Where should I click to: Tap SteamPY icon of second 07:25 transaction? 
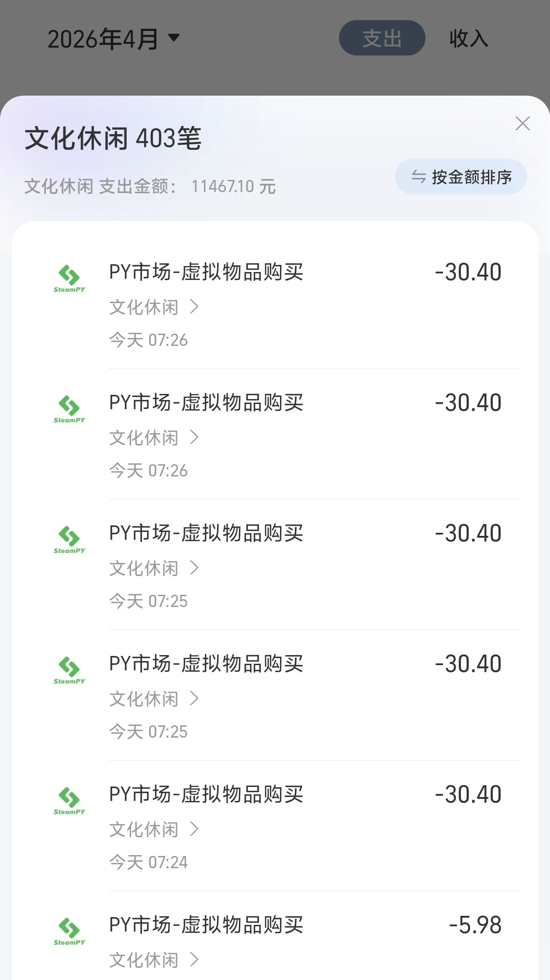[69, 670]
